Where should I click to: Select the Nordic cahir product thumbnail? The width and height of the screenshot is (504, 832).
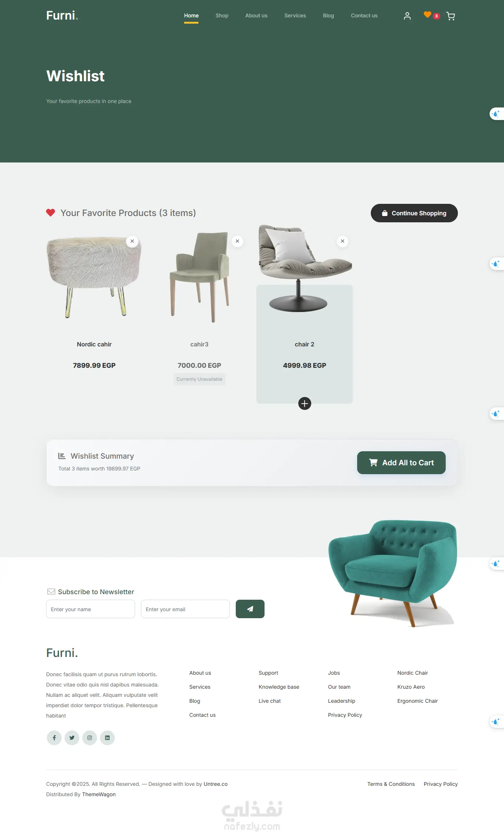tap(94, 277)
